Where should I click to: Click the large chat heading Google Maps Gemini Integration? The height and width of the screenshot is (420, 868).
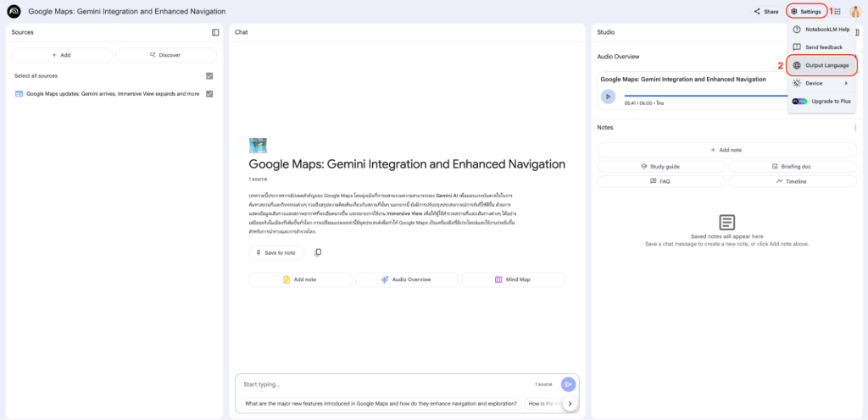407,164
